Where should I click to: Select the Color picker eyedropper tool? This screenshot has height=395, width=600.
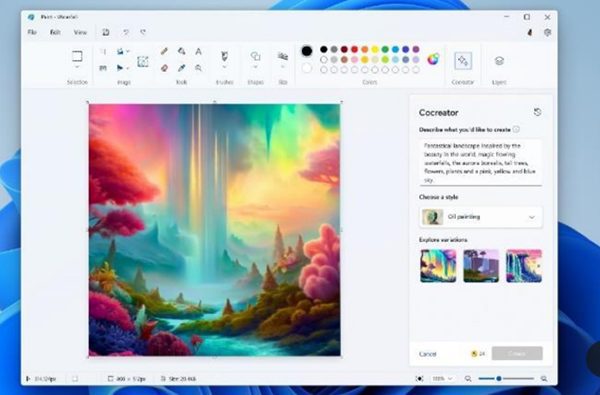[x=181, y=68]
